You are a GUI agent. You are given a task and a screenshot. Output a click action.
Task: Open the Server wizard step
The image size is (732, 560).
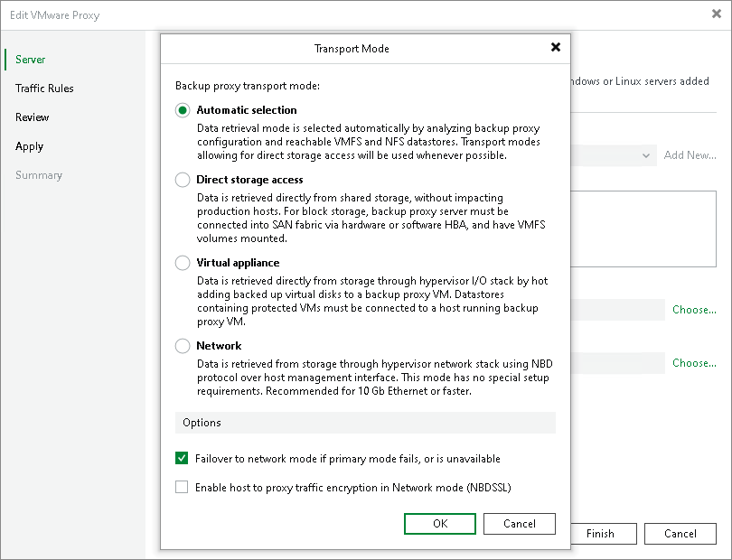[x=31, y=60]
